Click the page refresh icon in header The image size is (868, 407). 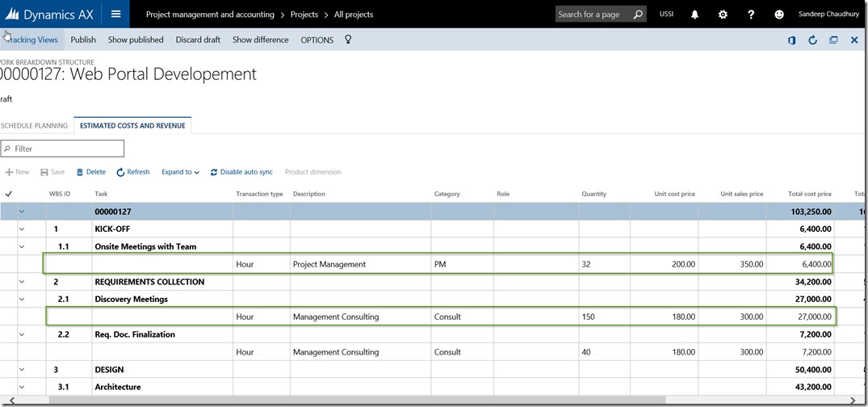tap(812, 40)
